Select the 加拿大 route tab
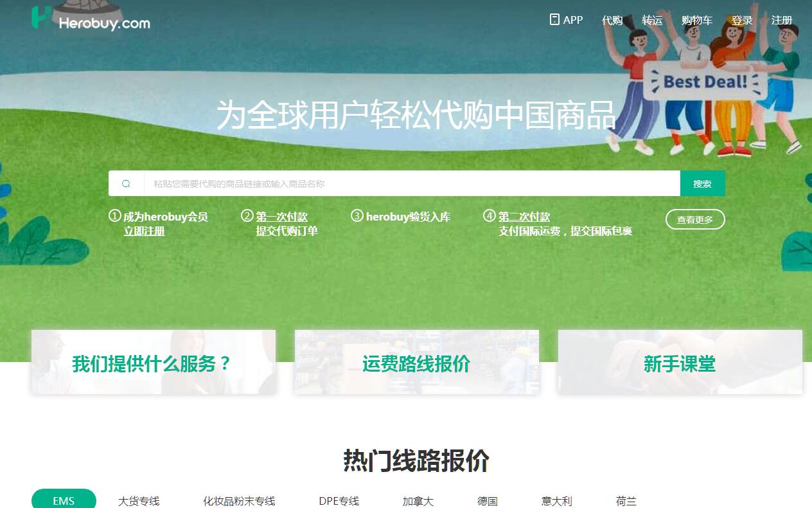Screen dimensions: 812x508 (418, 501)
